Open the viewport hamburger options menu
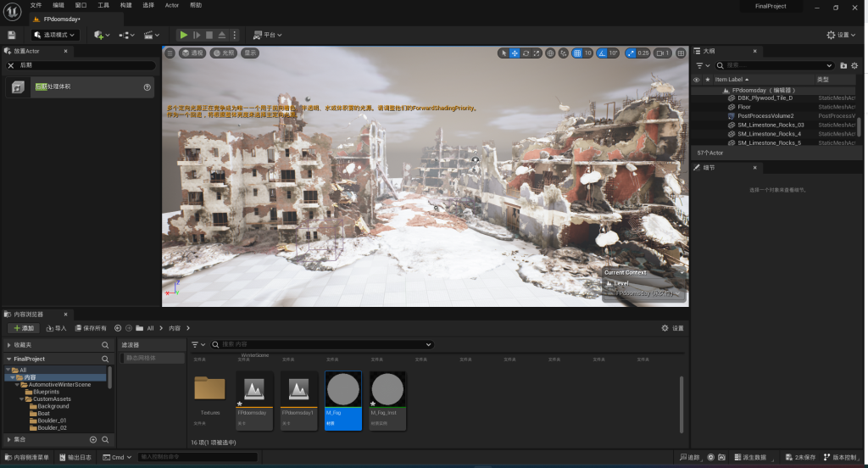The width and height of the screenshot is (868, 468). [x=170, y=53]
